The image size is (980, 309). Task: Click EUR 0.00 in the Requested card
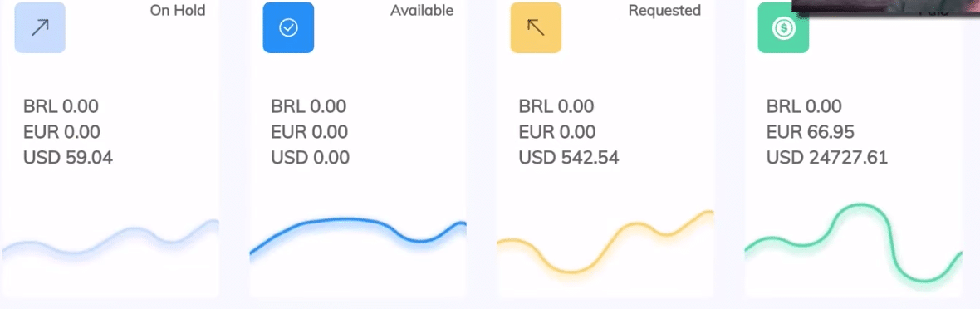(557, 132)
